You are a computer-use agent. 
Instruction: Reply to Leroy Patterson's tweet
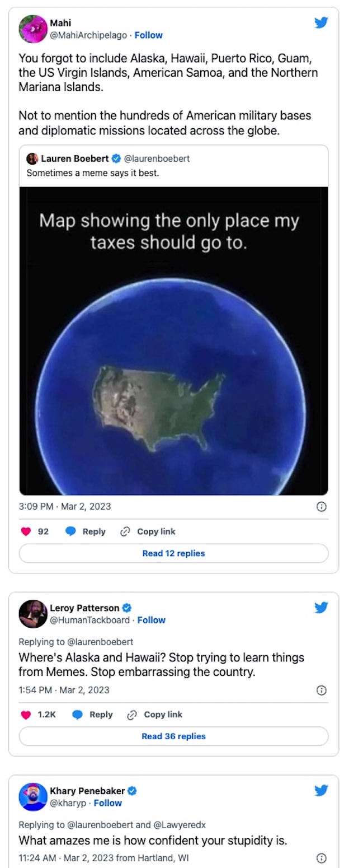(93, 715)
